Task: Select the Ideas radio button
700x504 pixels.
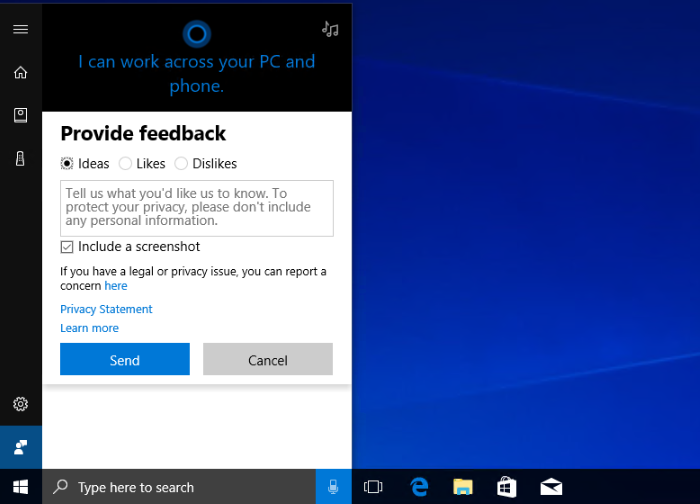Action: [67, 164]
